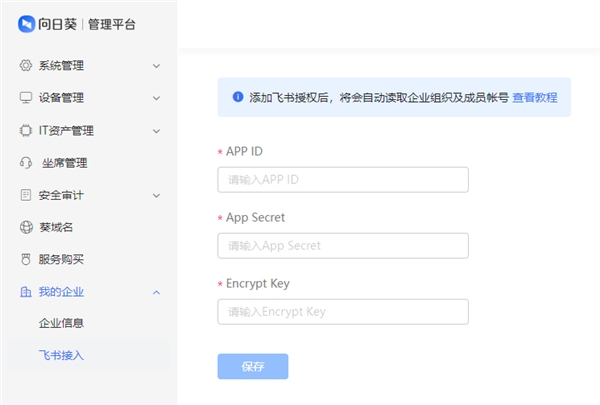Expand 系统管理 with its chevron
The height and width of the screenshot is (405, 600).
(156, 66)
